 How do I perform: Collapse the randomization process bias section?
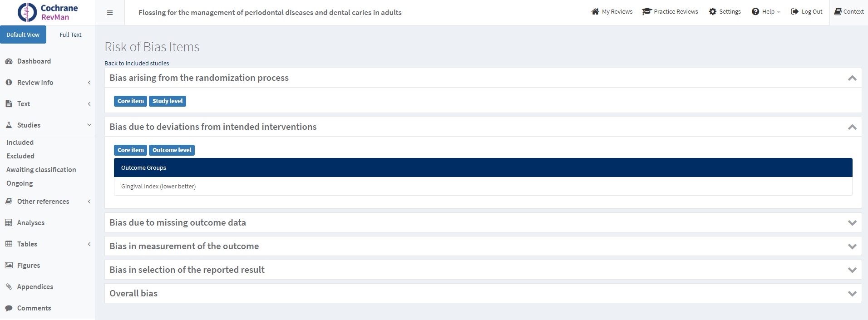click(x=852, y=78)
